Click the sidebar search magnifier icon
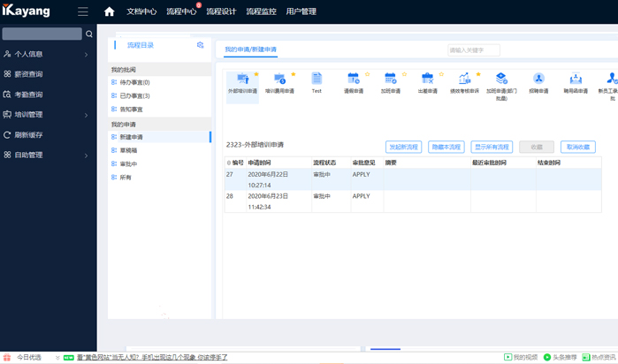Screen dimensions: 618x364 (x=89, y=34)
